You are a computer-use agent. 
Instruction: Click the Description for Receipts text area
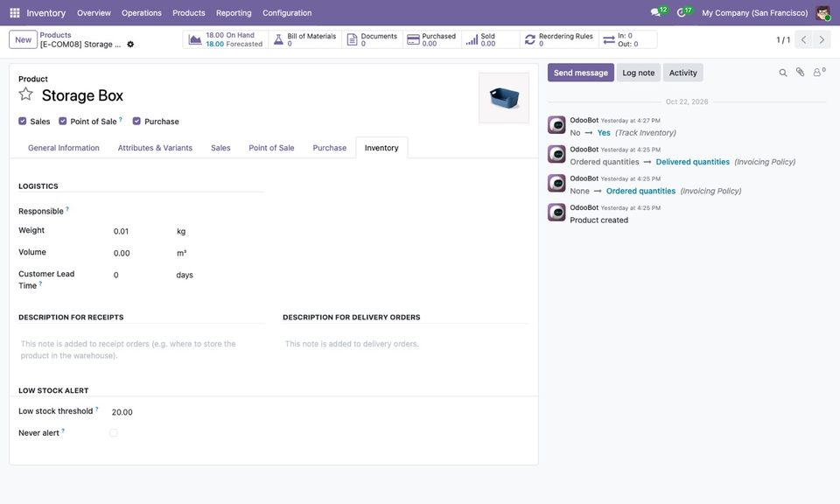point(142,350)
